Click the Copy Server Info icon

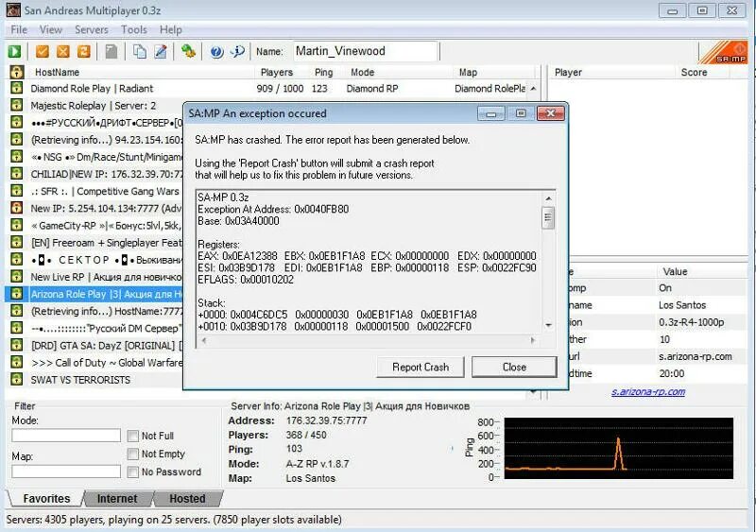pos(140,51)
